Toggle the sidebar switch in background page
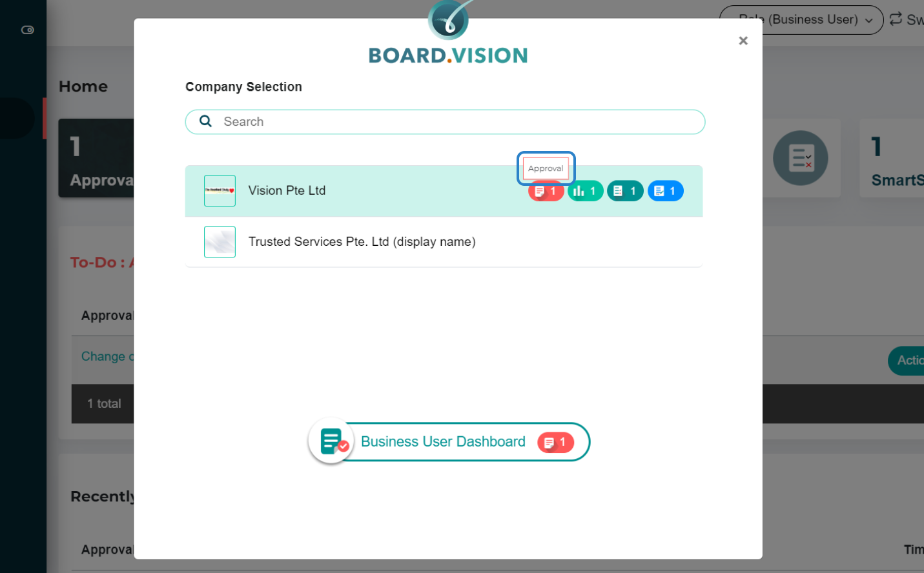Viewport: 924px width, 573px height. pyautogui.click(x=28, y=30)
